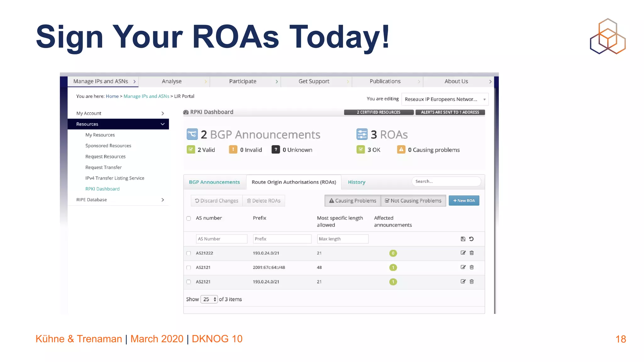Switch to the History tab
Viewport: 644px width, 362px height.
click(357, 182)
